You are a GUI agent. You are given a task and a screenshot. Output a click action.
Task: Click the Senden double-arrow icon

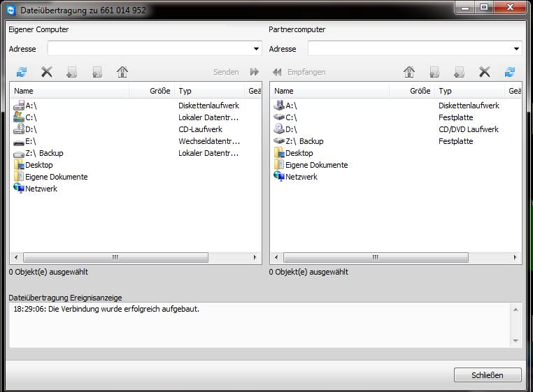pyautogui.click(x=255, y=72)
